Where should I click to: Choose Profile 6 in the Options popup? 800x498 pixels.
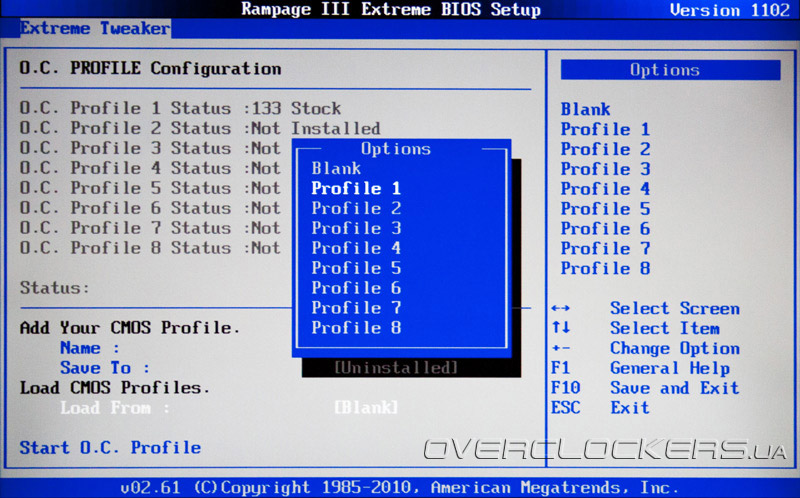point(356,288)
